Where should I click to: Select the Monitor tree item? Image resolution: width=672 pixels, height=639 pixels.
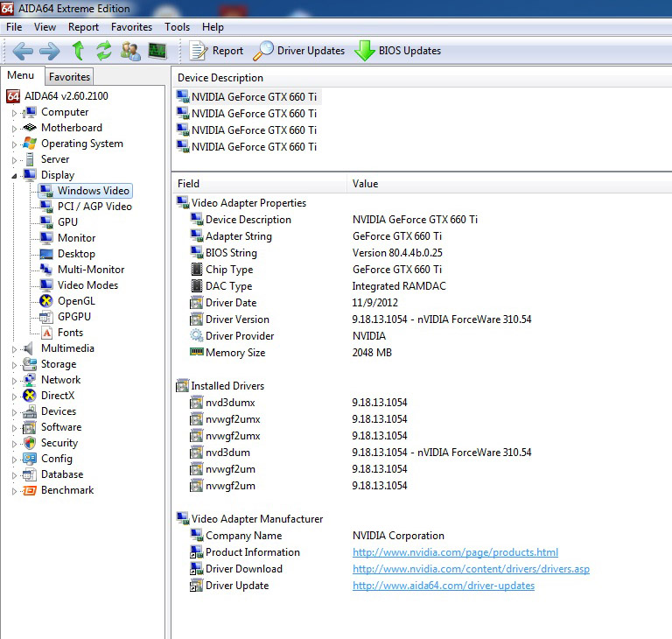pos(77,238)
